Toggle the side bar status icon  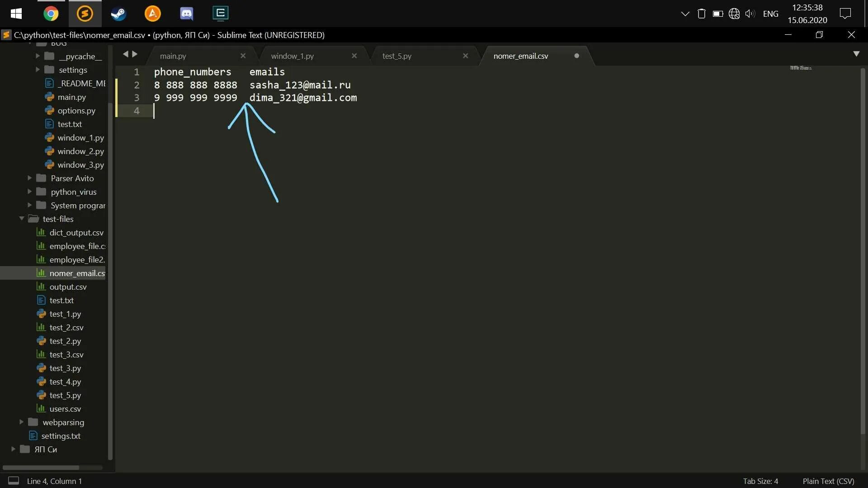(x=14, y=481)
